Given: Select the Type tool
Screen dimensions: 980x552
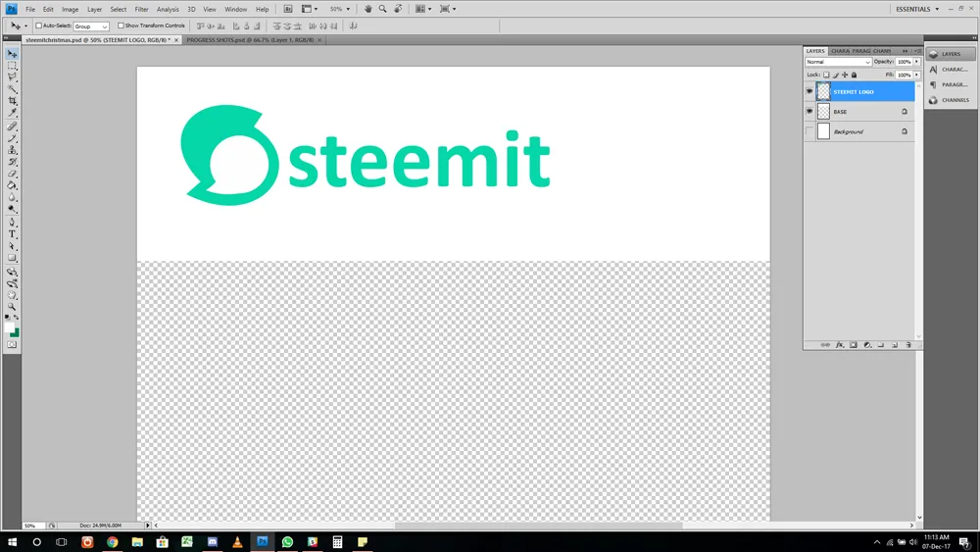Looking at the screenshot, I should point(12,234).
